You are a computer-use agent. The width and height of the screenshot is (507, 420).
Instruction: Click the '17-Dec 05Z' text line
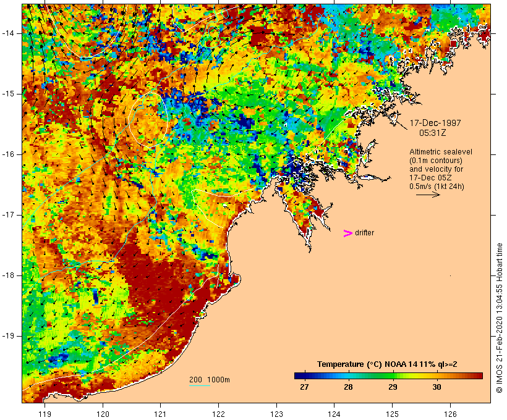click(x=430, y=178)
